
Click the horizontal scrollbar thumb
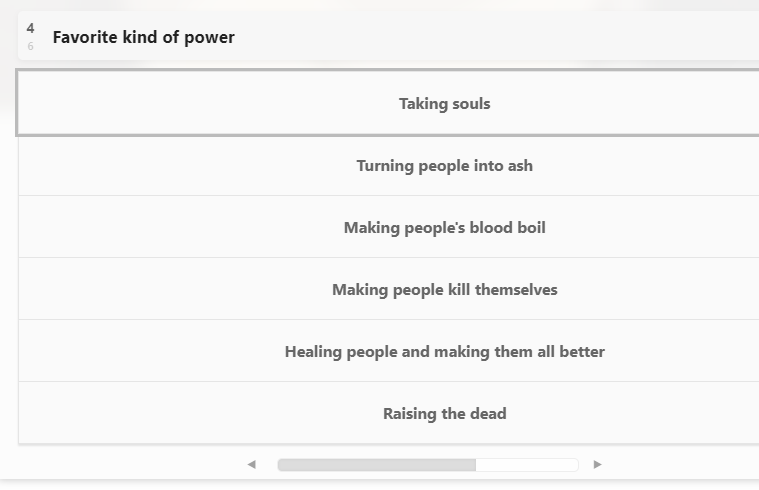coord(377,465)
